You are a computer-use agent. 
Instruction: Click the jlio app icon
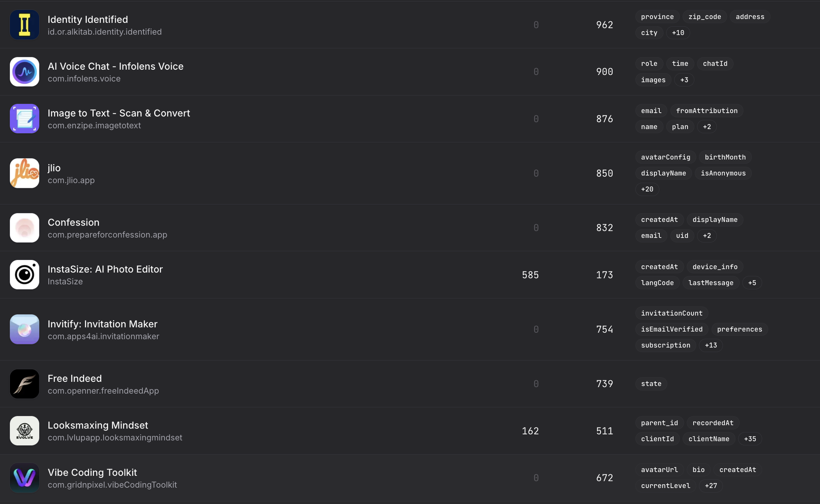pyautogui.click(x=25, y=173)
